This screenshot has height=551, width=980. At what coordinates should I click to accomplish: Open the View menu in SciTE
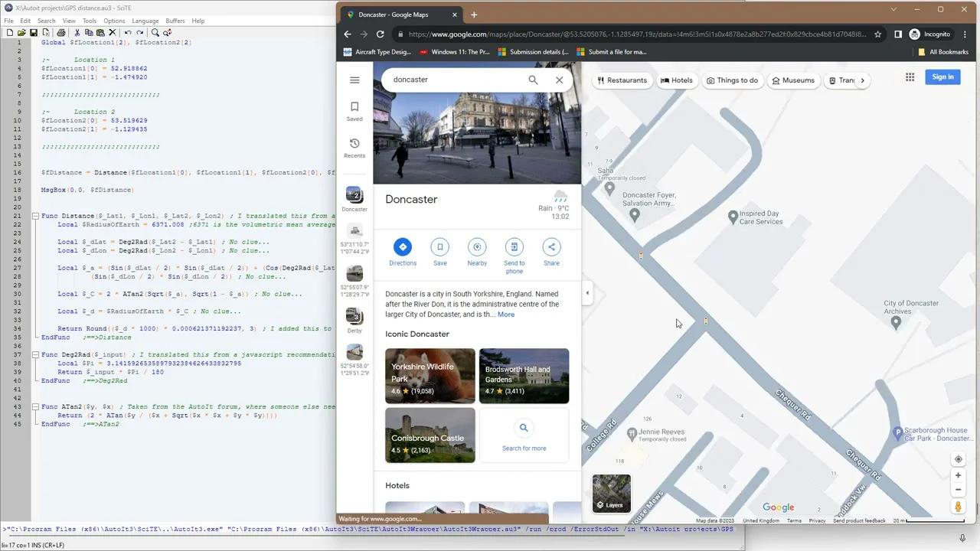coord(69,21)
